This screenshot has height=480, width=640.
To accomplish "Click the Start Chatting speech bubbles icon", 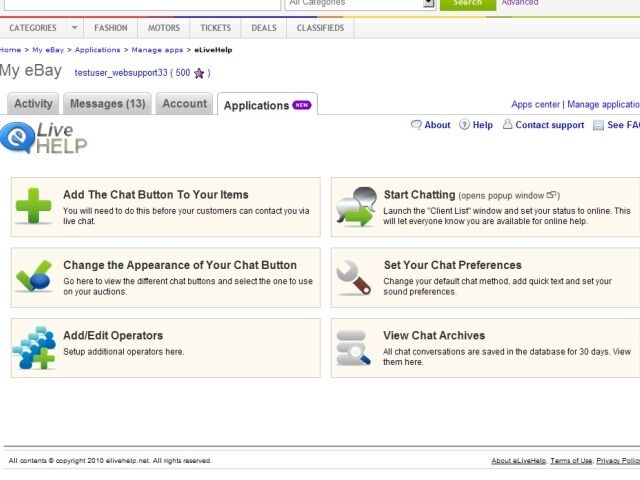I will coord(355,206).
